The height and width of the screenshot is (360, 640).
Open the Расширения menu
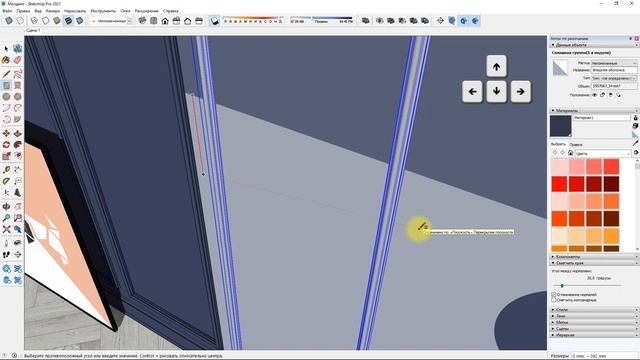tap(146, 11)
